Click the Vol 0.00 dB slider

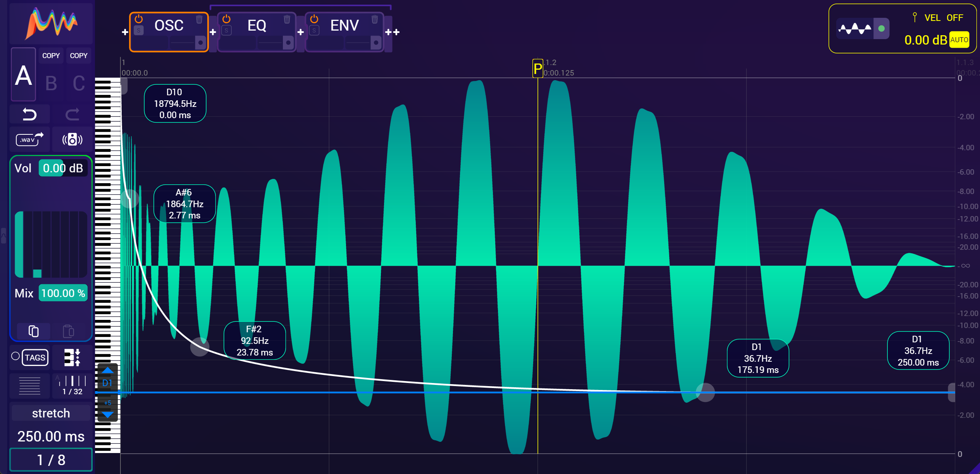click(63, 168)
